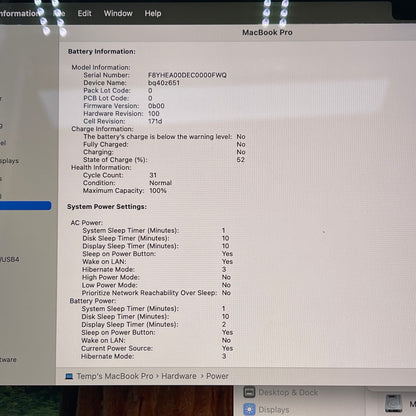The width and height of the screenshot is (416, 416).
Task: Click the blue Displays settings icon
Action: pos(249,409)
